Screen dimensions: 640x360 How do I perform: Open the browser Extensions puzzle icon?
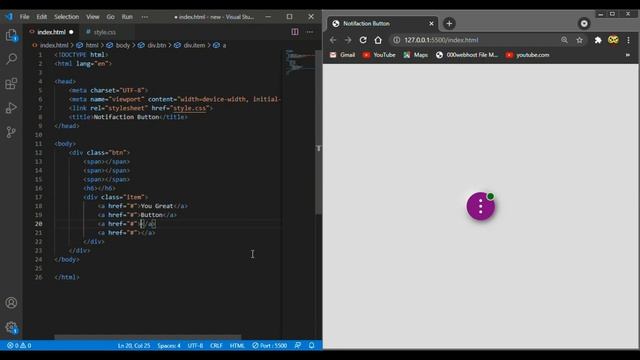pyautogui.click(x=598, y=40)
